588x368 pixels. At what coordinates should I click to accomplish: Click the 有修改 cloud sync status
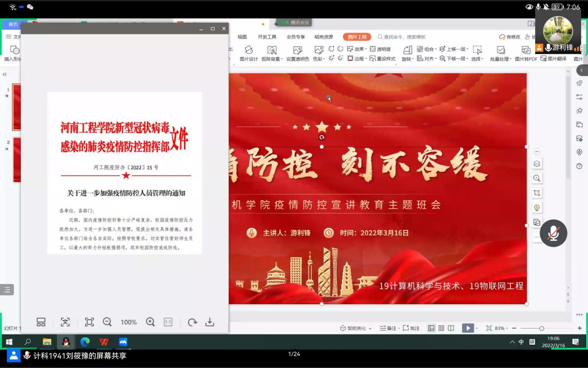(510, 37)
